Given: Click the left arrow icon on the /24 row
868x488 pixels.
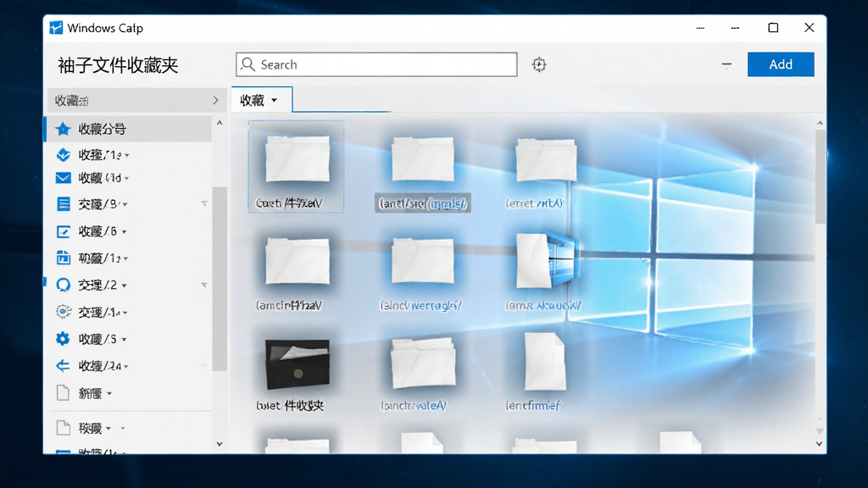Looking at the screenshot, I should point(63,366).
